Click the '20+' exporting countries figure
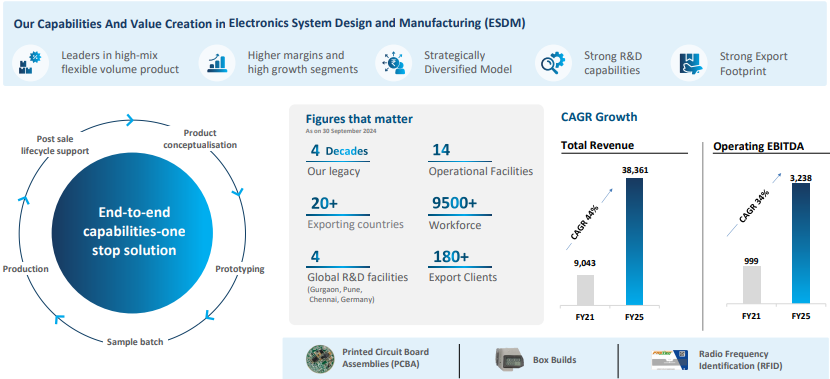This screenshot has width=830, height=379. [324, 204]
